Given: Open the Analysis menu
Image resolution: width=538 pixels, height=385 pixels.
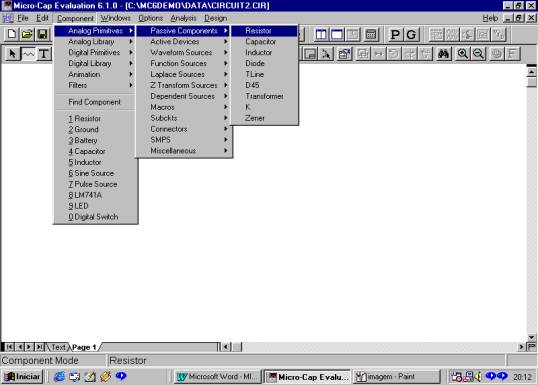Looking at the screenshot, I should click(x=184, y=18).
